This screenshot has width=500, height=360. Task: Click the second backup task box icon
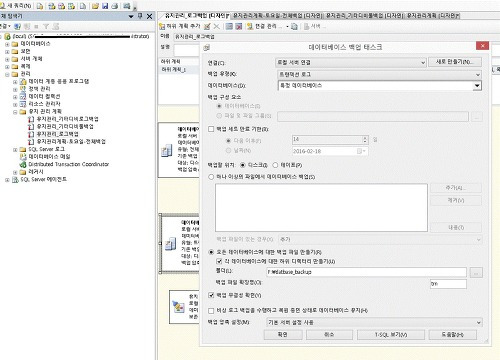pos(171,244)
